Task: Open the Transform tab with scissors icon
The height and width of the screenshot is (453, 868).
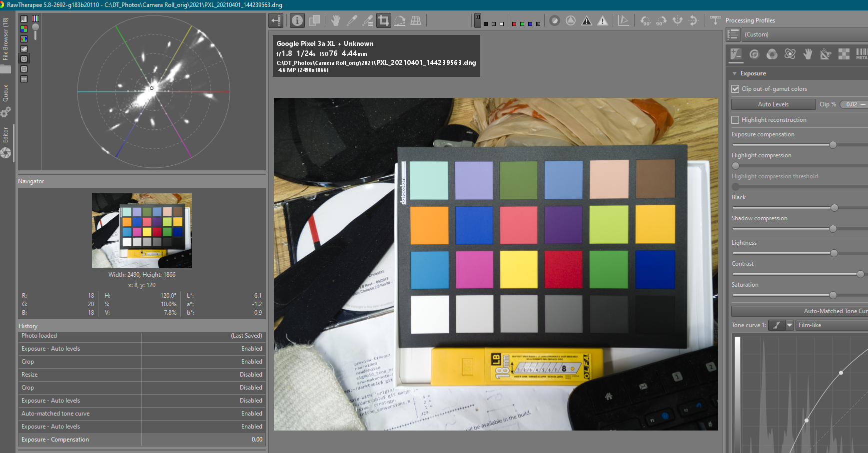Action: tap(826, 54)
